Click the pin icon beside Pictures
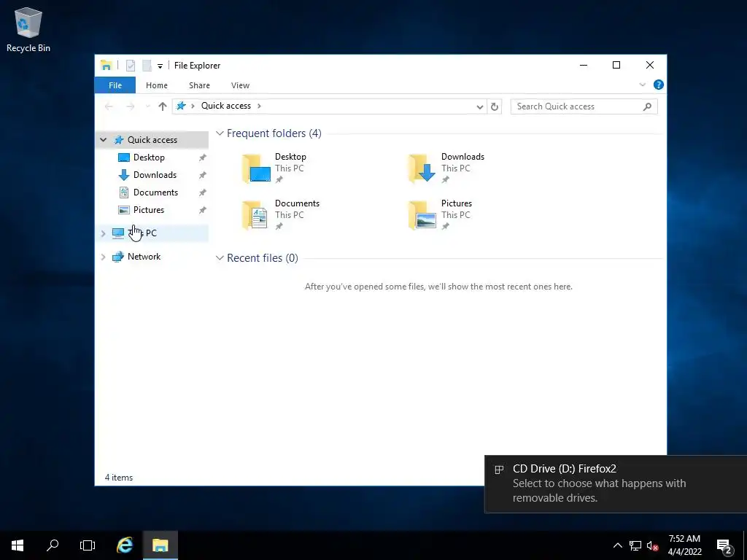This screenshot has width=747, height=560. point(203,210)
